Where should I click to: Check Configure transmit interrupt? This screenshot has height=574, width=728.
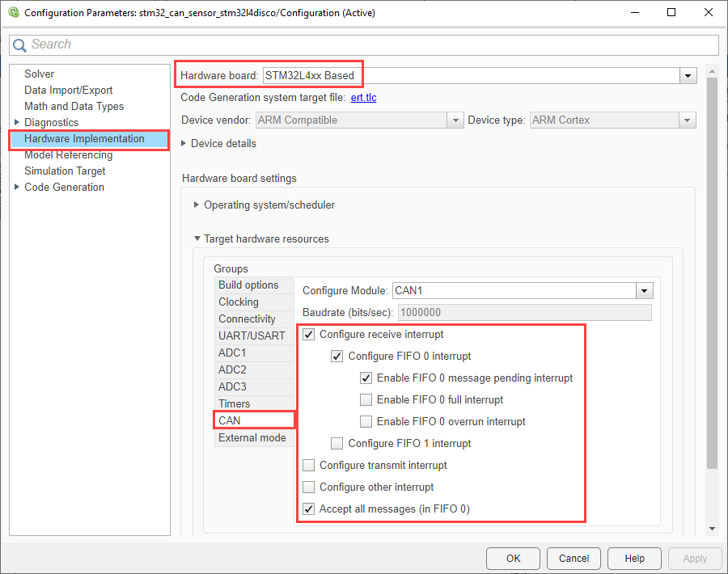[x=309, y=465]
